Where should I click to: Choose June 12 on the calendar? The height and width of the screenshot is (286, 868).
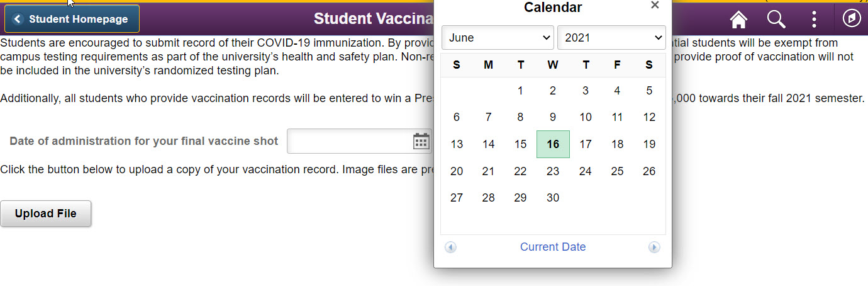click(649, 117)
